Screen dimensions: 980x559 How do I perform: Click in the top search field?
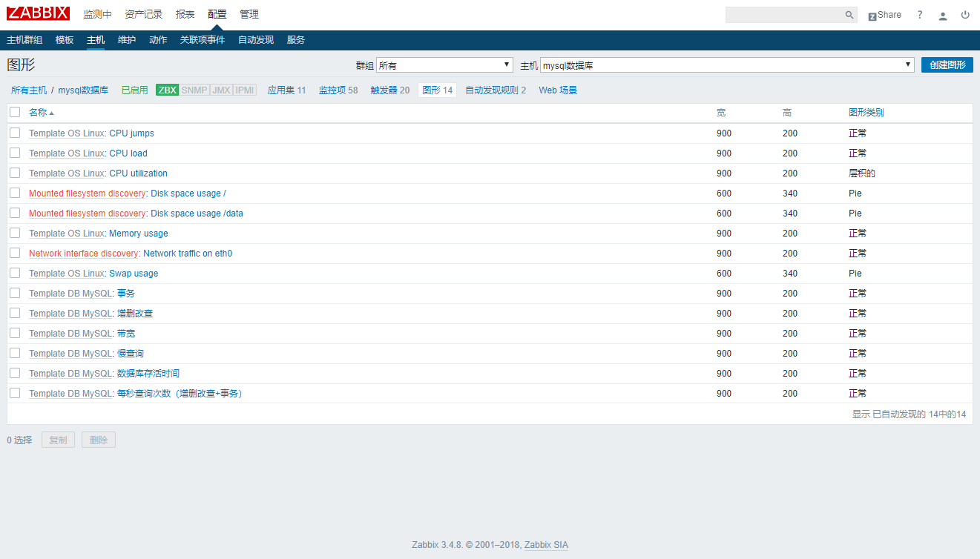click(x=785, y=15)
